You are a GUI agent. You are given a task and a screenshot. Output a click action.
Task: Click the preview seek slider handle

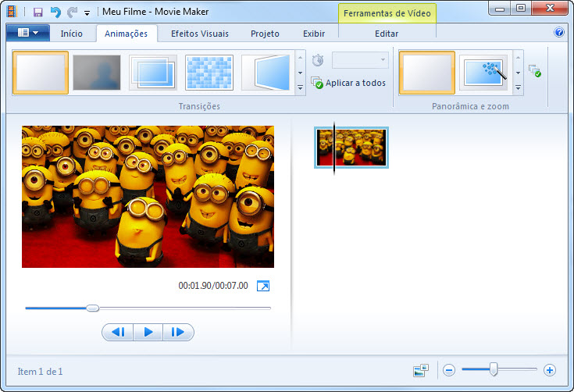click(92, 308)
